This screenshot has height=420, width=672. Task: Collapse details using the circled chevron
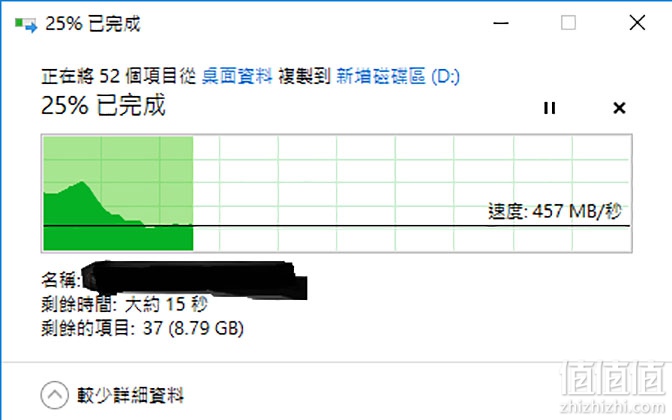coord(54,395)
